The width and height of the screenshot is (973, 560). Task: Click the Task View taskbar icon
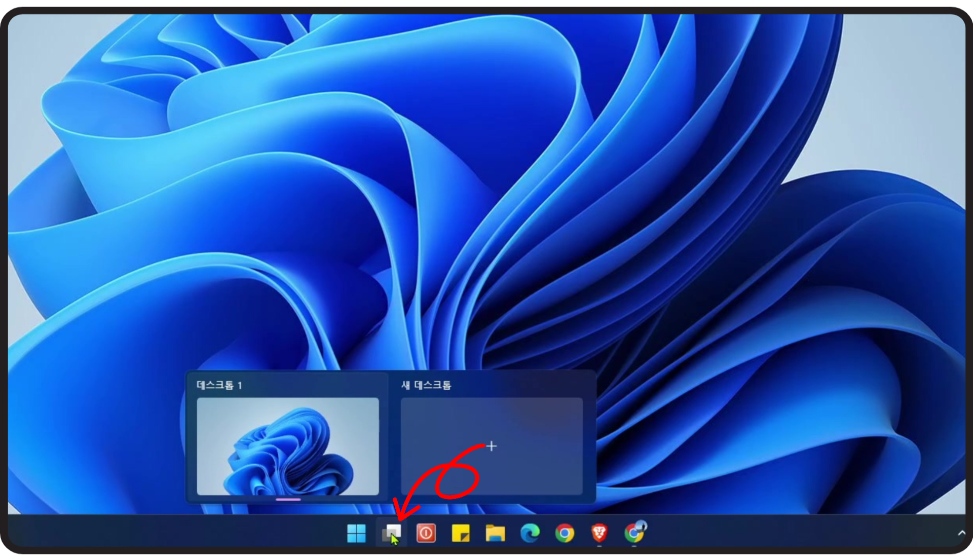pyautogui.click(x=391, y=533)
